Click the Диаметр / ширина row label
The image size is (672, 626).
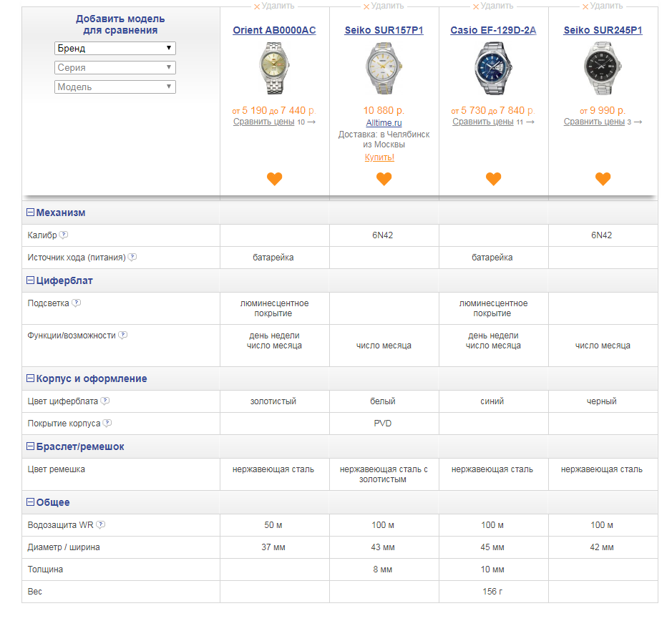(64, 547)
